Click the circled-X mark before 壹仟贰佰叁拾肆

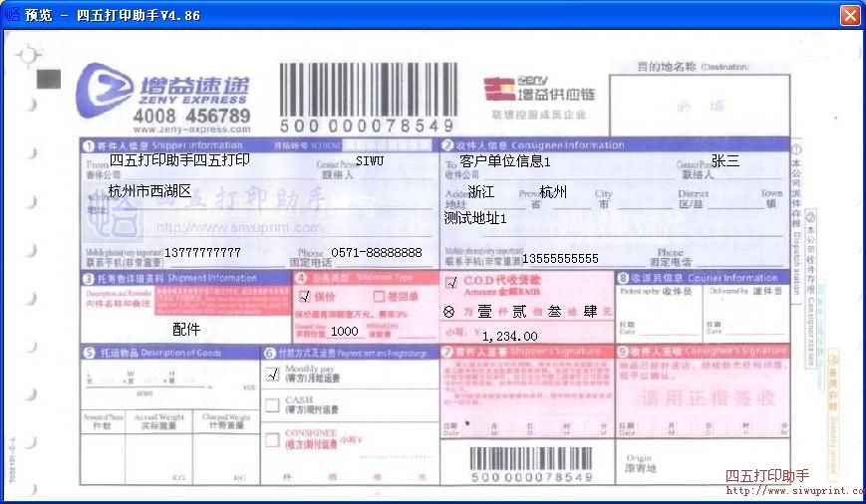[449, 313]
